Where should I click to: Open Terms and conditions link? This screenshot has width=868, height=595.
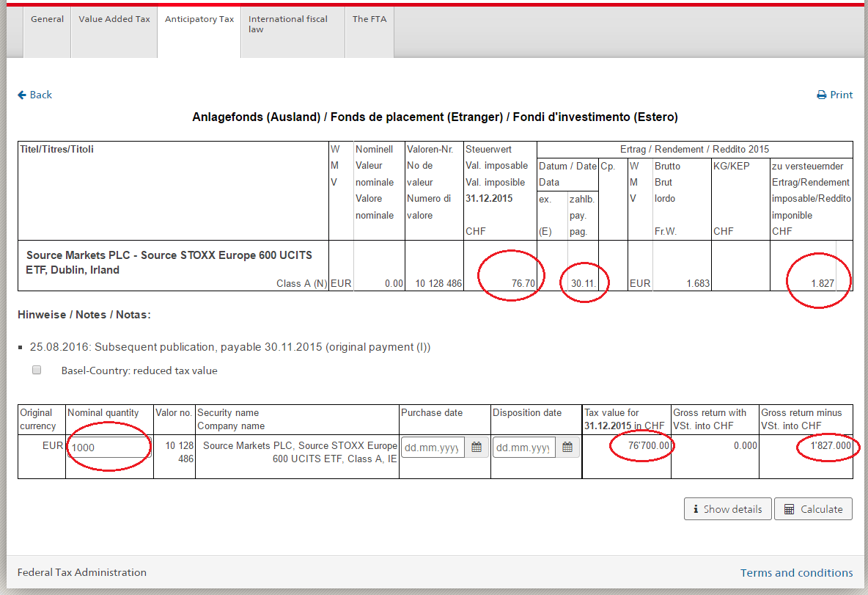coord(797,573)
